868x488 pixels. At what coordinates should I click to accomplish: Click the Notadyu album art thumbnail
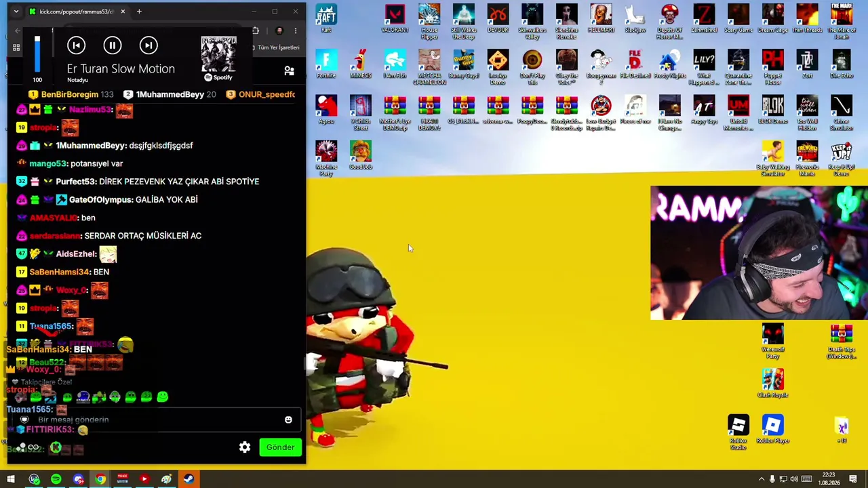(218, 55)
